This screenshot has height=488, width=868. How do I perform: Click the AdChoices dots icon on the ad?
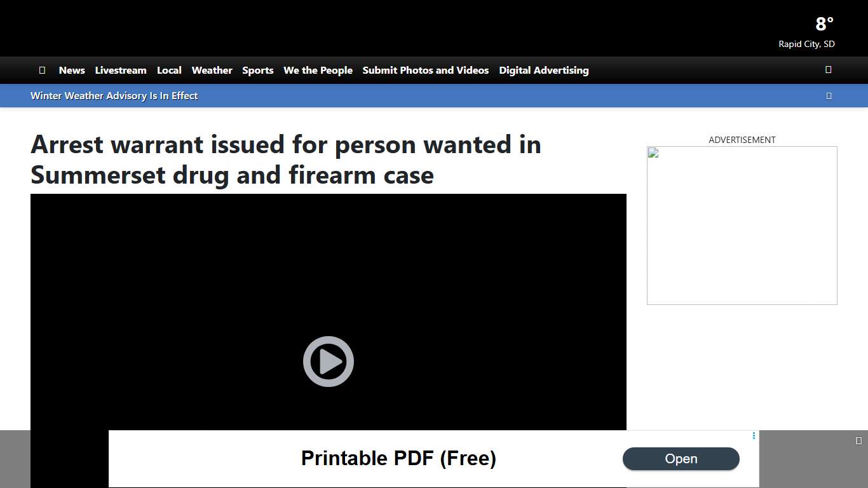coord(754,436)
